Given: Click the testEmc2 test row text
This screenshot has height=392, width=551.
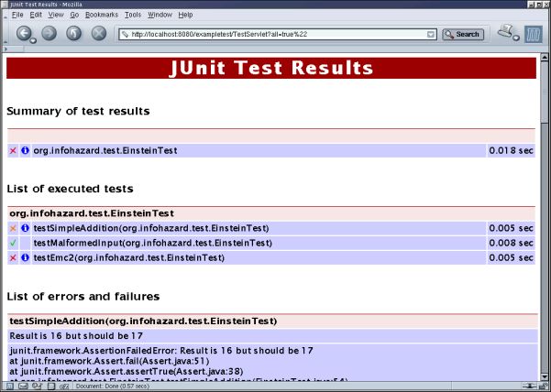Looking at the screenshot, I should click(129, 257).
